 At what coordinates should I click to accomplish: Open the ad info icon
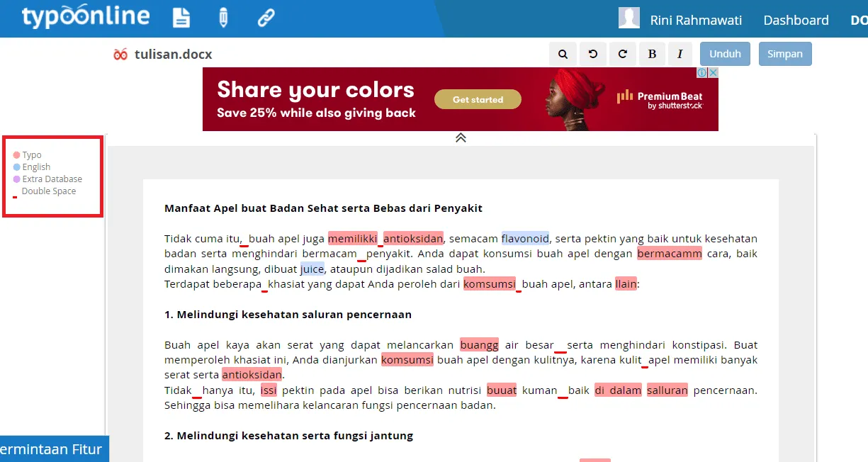[x=702, y=72]
